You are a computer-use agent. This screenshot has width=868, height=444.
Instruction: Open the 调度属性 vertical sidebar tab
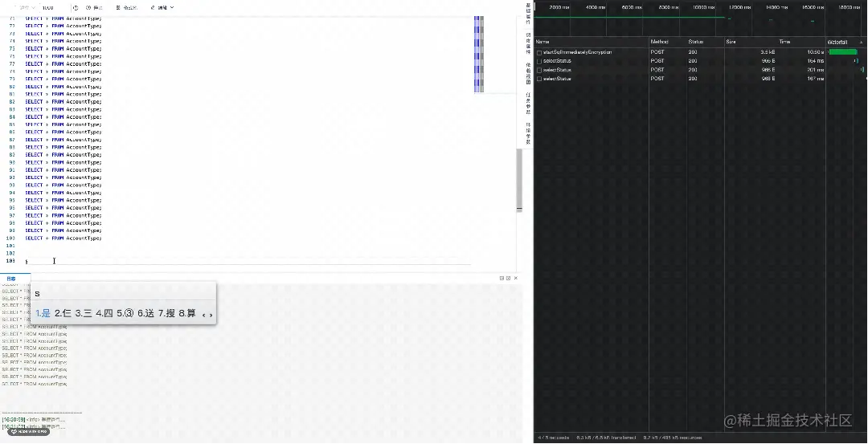coord(528,43)
